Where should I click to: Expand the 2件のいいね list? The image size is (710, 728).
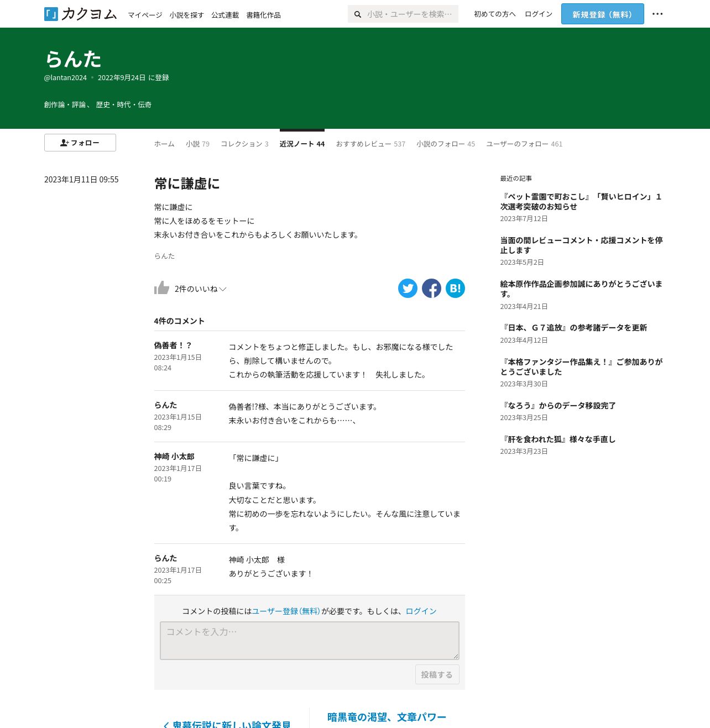tap(200, 289)
